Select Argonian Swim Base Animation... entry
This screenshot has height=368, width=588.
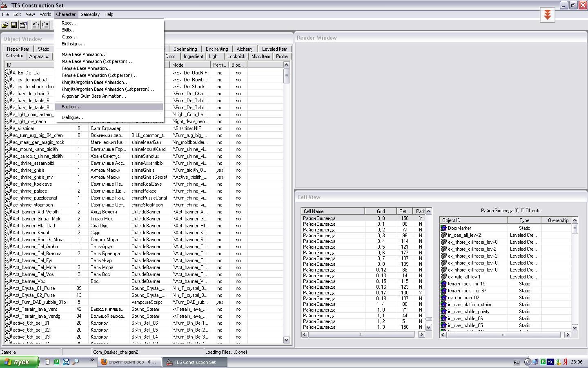tap(109, 96)
